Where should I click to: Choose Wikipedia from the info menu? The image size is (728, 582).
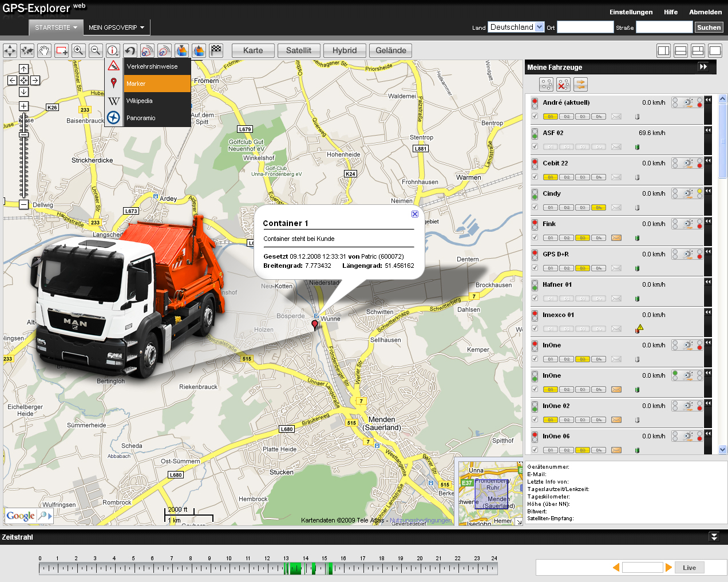tap(140, 101)
